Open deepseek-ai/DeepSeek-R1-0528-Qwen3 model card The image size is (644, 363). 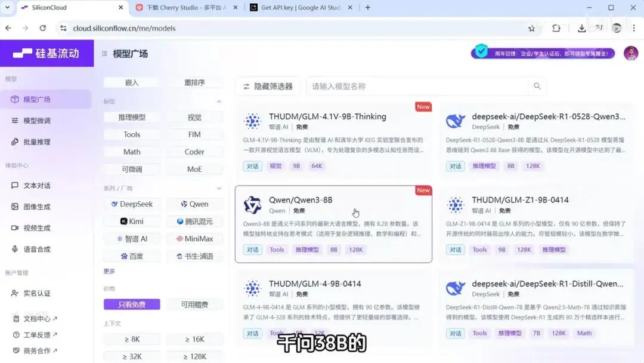pos(535,139)
